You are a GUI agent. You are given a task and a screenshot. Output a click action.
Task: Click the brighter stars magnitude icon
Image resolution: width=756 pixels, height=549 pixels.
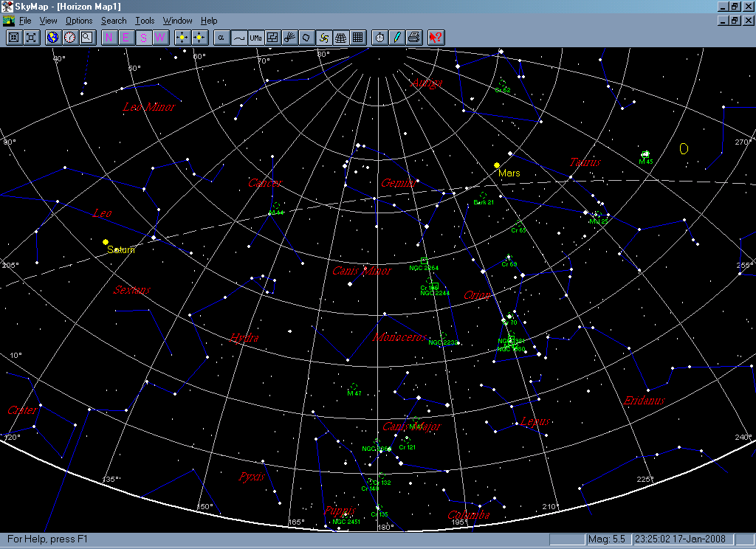(x=182, y=38)
